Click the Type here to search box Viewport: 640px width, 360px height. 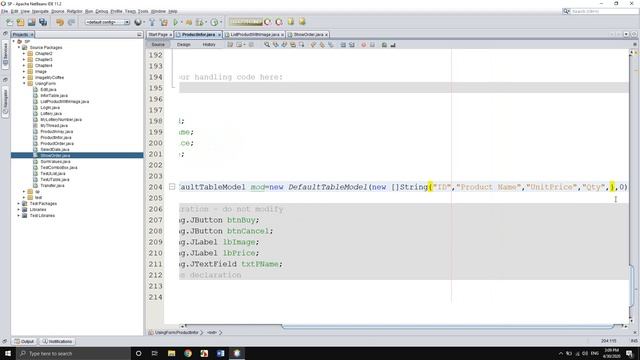73,353
